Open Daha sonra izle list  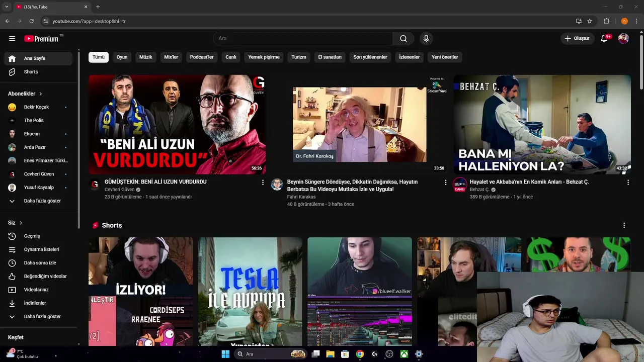pyautogui.click(x=38, y=263)
